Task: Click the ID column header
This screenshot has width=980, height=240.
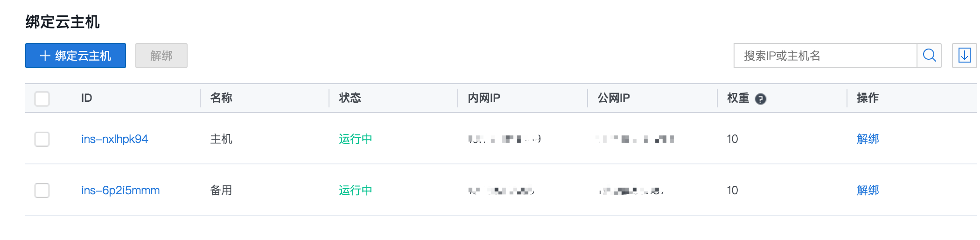Action: click(87, 98)
